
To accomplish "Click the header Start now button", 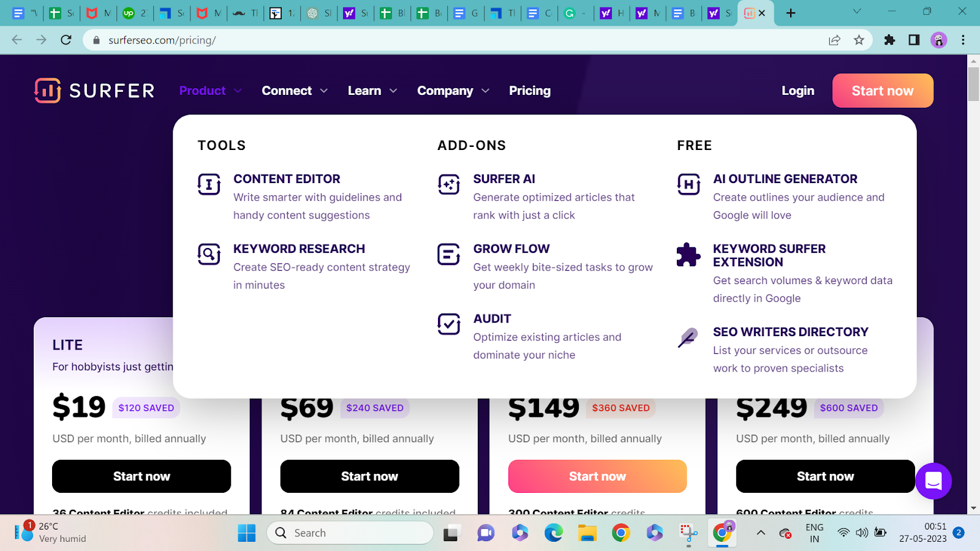I will (883, 91).
